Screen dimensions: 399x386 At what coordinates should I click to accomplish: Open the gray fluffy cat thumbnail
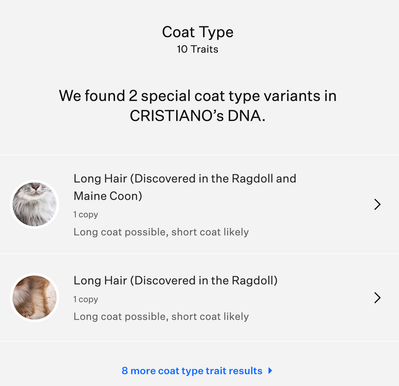click(34, 204)
